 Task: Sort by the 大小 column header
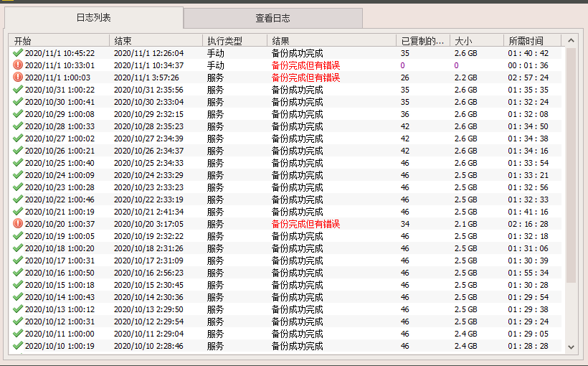[476, 41]
